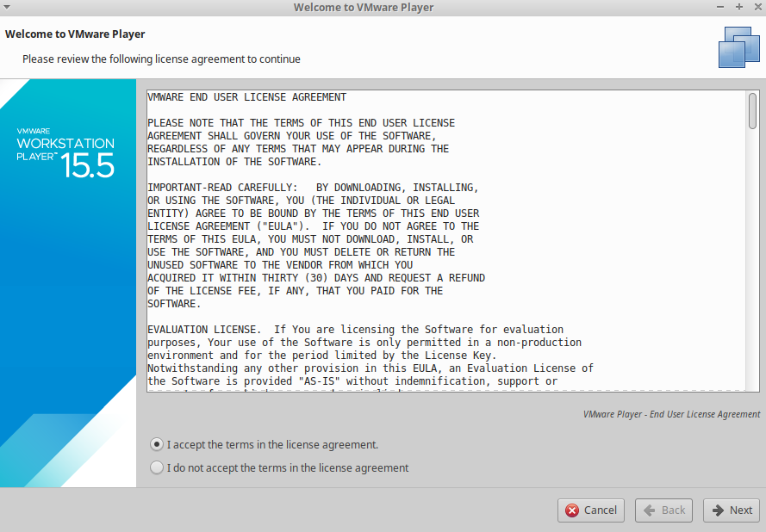Select 'I do not accept the terms' option
This screenshot has height=532, width=766.
point(156,467)
